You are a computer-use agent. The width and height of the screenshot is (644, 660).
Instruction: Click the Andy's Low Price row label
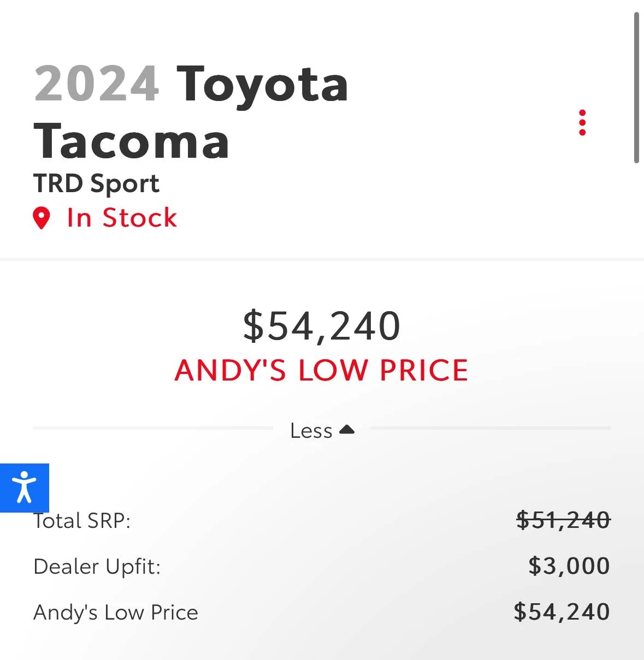pyautogui.click(x=116, y=613)
